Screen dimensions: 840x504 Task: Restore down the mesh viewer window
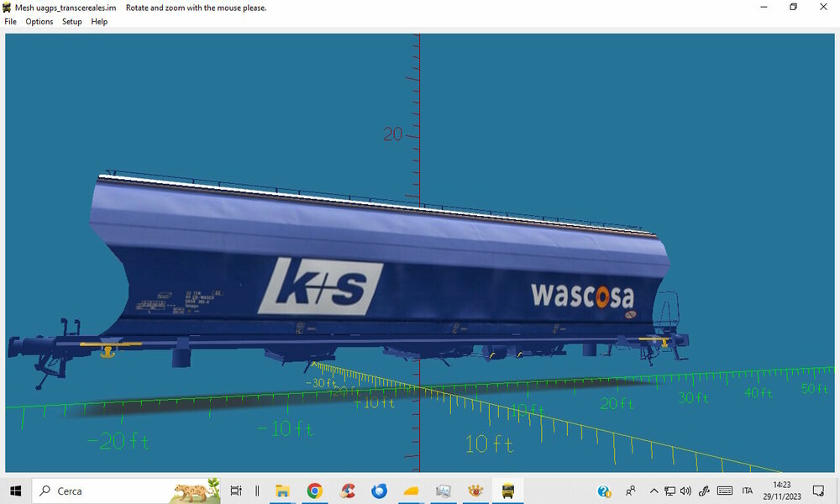[794, 7]
